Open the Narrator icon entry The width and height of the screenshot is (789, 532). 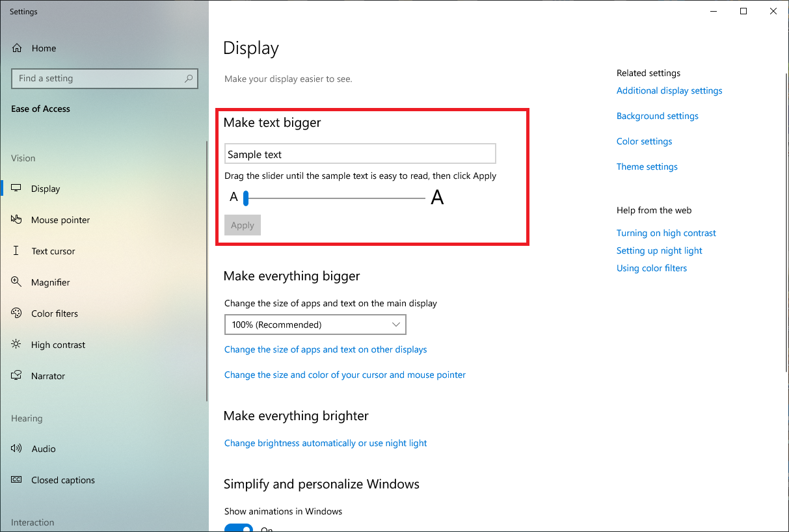coord(17,376)
